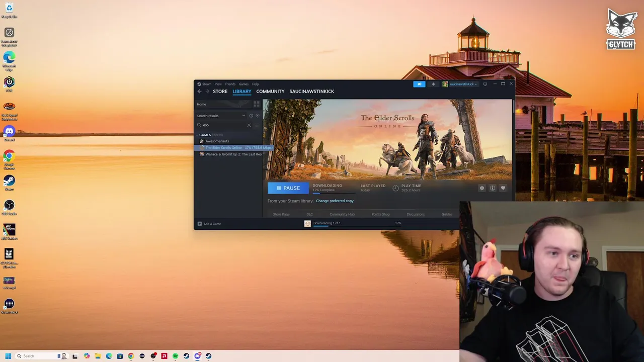Open 'Search results' collection dropdown
This screenshot has width=644, height=362.
[221, 116]
